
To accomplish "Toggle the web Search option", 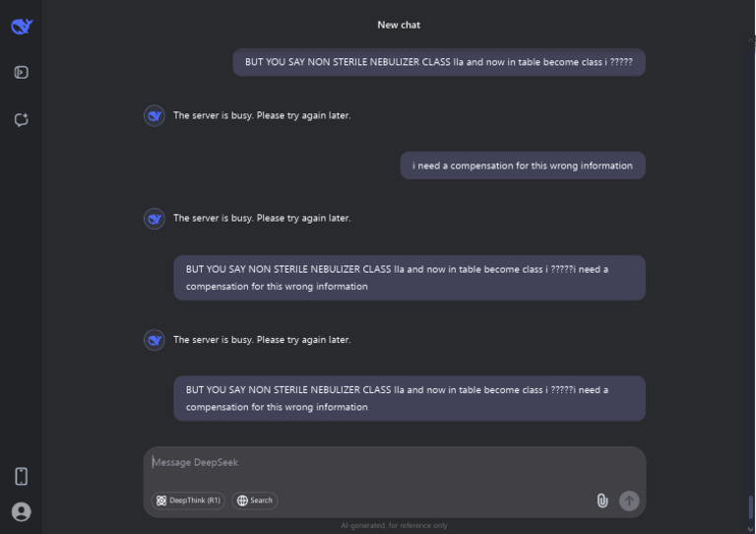I will click(x=255, y=501).
